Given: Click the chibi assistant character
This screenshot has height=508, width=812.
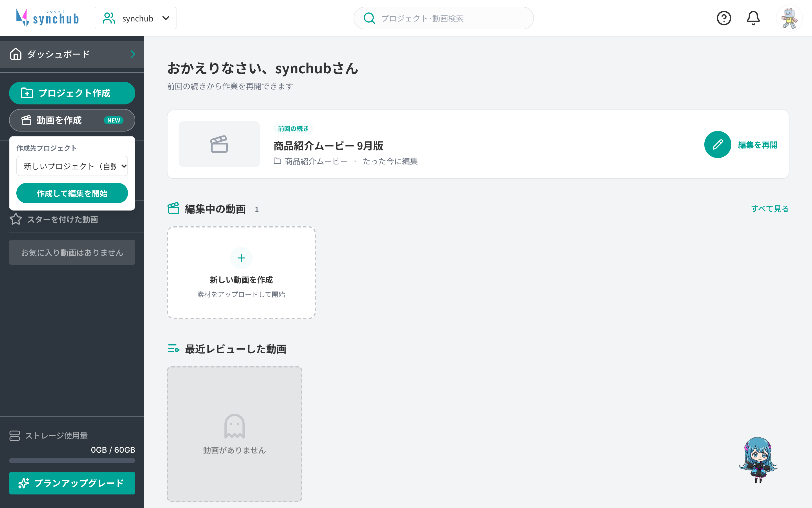Looking at the screenshot, I should tap(758, 460).
